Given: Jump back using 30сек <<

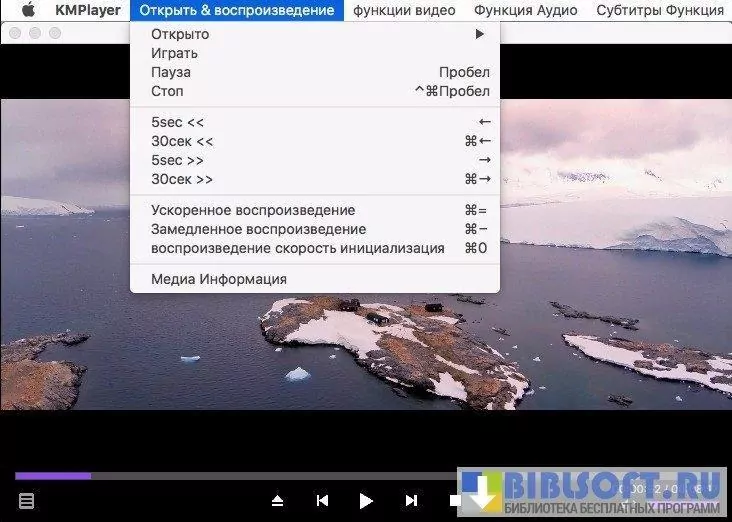Looking at the screenshot, I should coord(182,141).
